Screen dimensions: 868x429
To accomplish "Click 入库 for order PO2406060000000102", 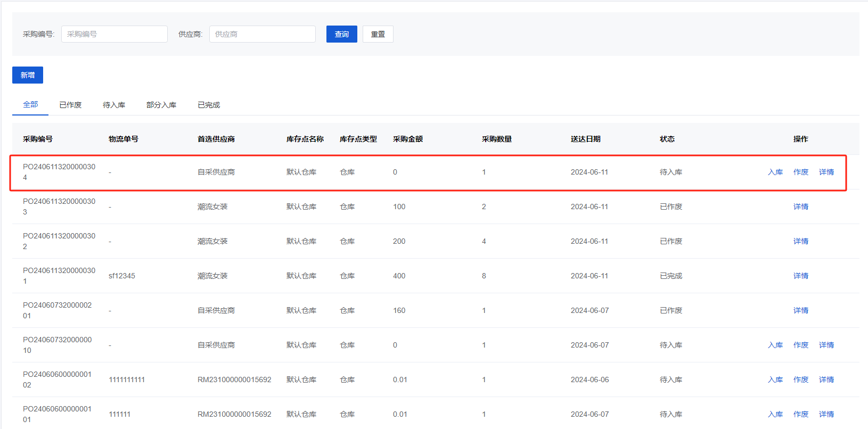I will [775, 379].
